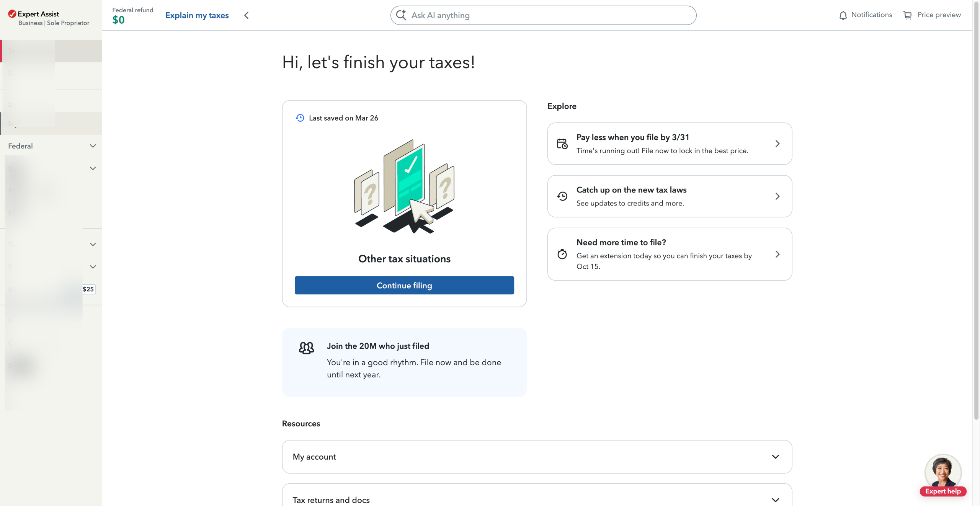Click the notifications bell icon

(843, 15)
